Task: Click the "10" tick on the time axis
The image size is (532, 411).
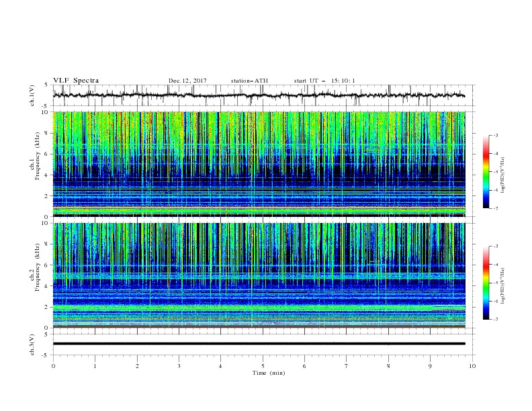Action: pos(472,366)
